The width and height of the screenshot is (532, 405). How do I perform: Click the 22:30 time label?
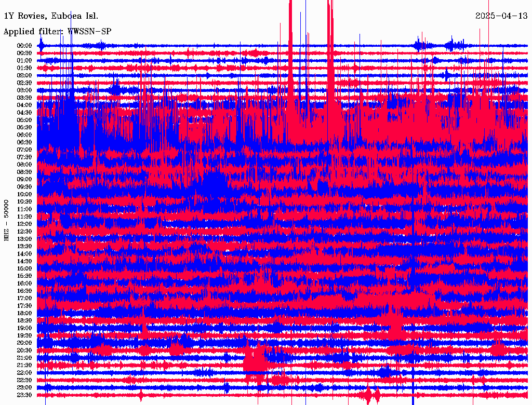24,380
